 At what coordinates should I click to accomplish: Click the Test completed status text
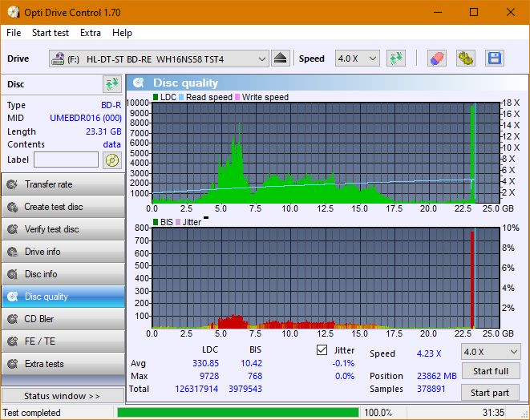point(32,413)
